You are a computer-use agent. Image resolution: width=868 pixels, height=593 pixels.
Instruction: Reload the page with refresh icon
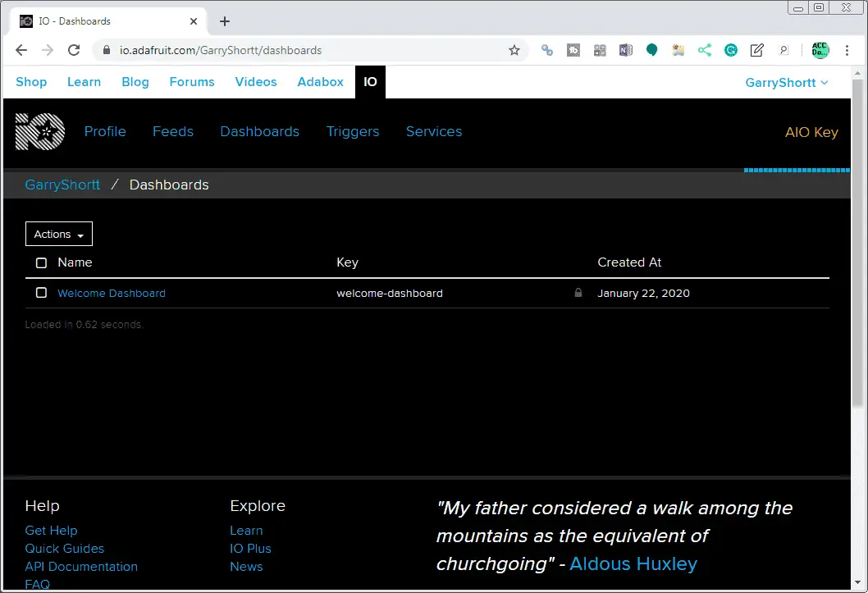[x=74, y=50]
